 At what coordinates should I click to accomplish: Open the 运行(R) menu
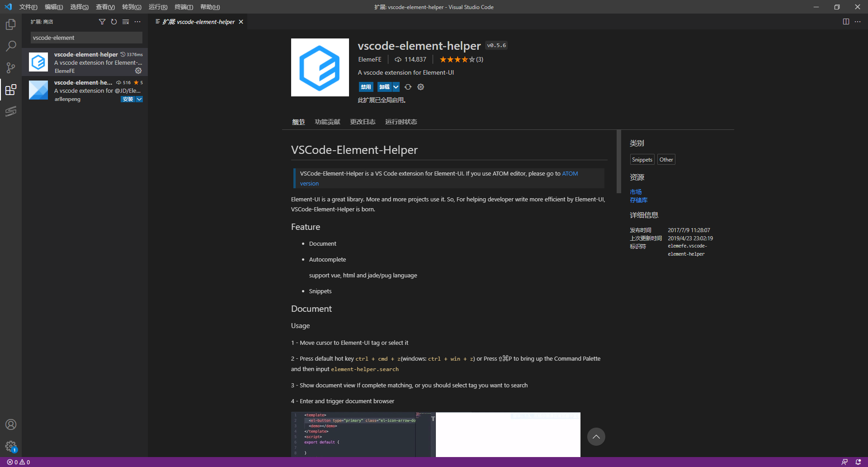(158, 7)
